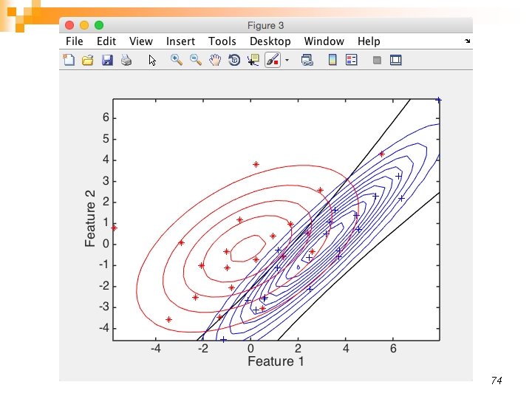Open the Edit menu

(106, 41)
